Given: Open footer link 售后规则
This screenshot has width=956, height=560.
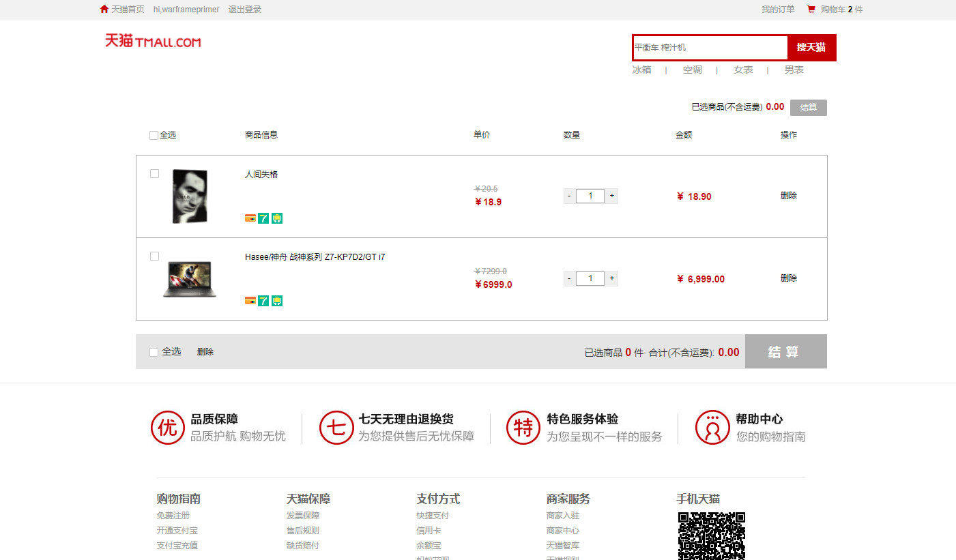Looking at the screenshot, I should coord(303,531).
